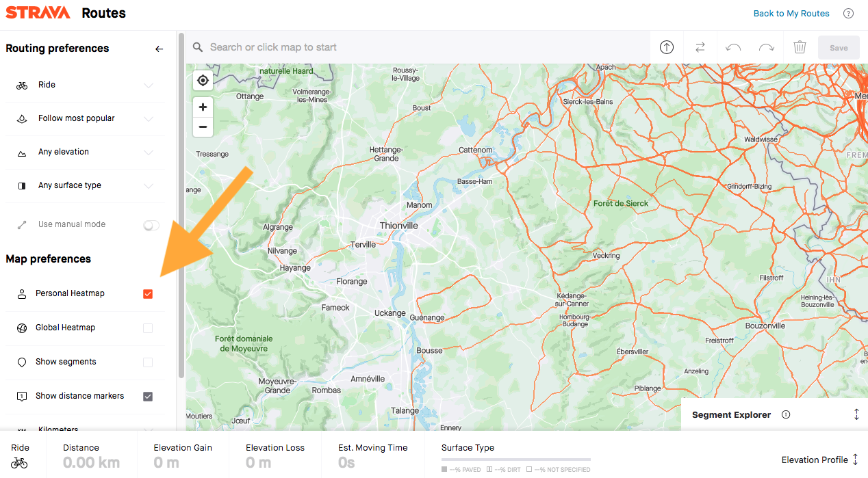The height and width of the screenshot is (478, 868).
Task: Click the Back to My Routes link
Action: (x=791, y=13)
